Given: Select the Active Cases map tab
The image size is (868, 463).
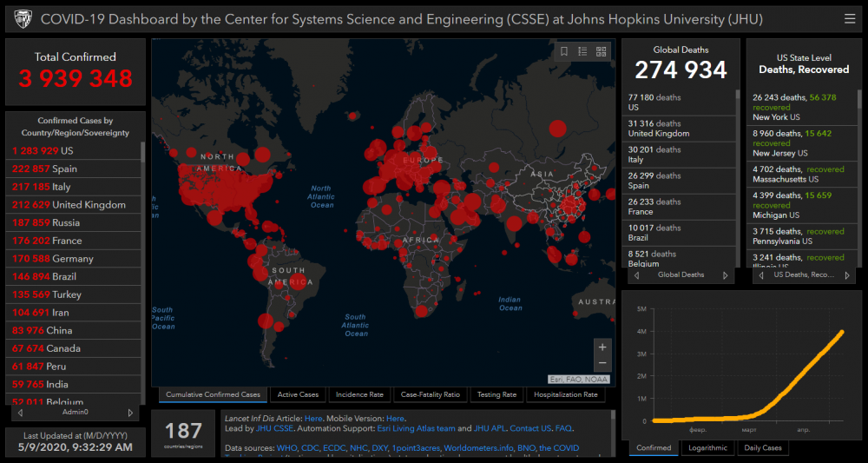Looking at the screenshot, I should pyautogui.click(x=298, y=394).
